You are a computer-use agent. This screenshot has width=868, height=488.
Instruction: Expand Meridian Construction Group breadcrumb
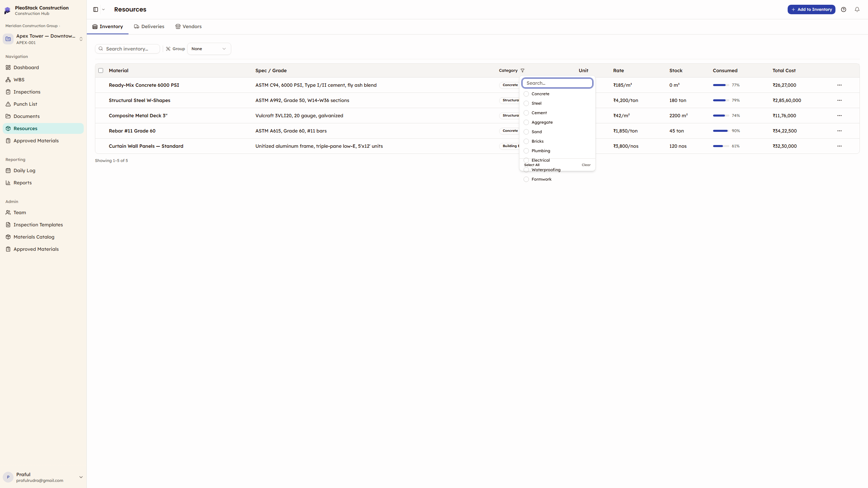33,26
